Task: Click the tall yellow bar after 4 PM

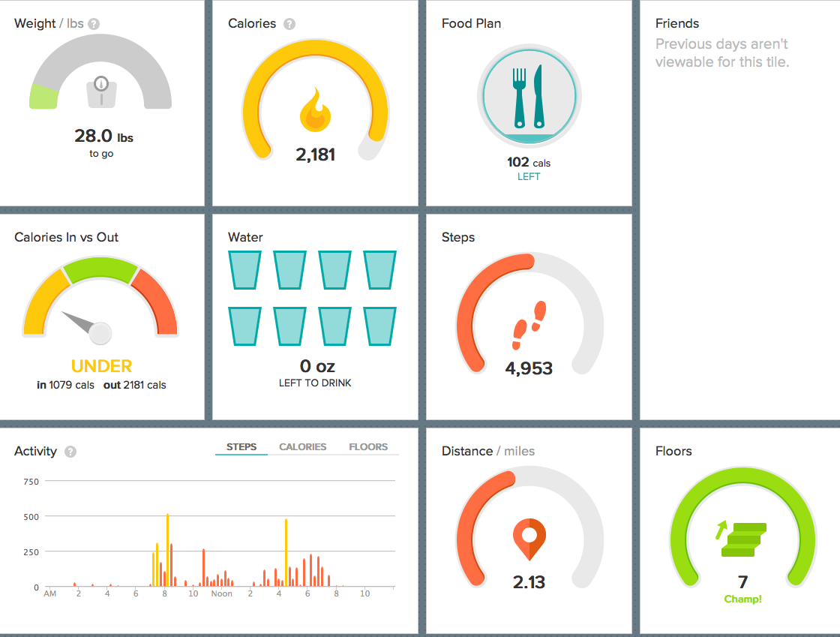Action: tap(286, 552)
